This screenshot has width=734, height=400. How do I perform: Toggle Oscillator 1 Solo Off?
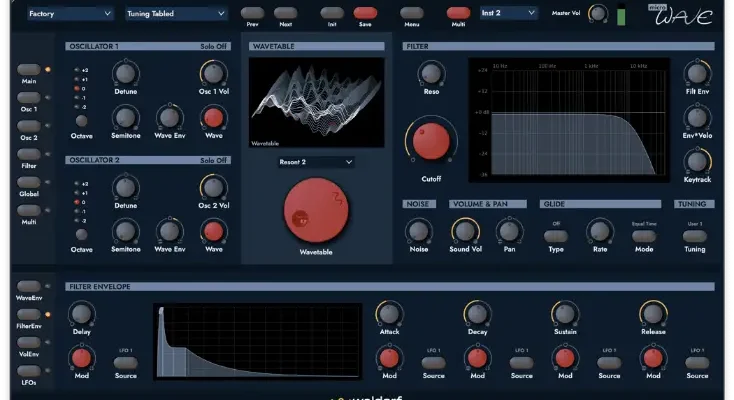[x=213, y=47]
